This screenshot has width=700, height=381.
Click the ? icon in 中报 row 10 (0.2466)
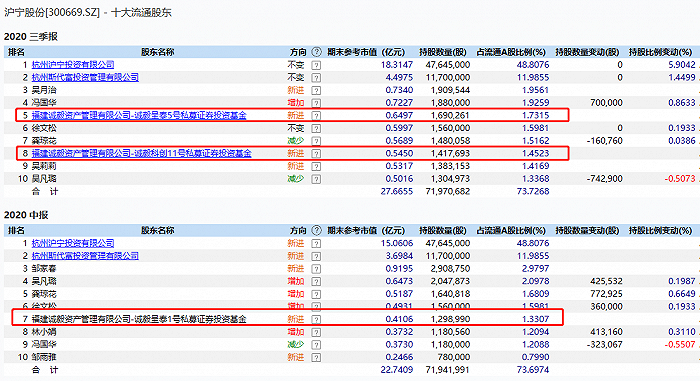tap(316, 358)
